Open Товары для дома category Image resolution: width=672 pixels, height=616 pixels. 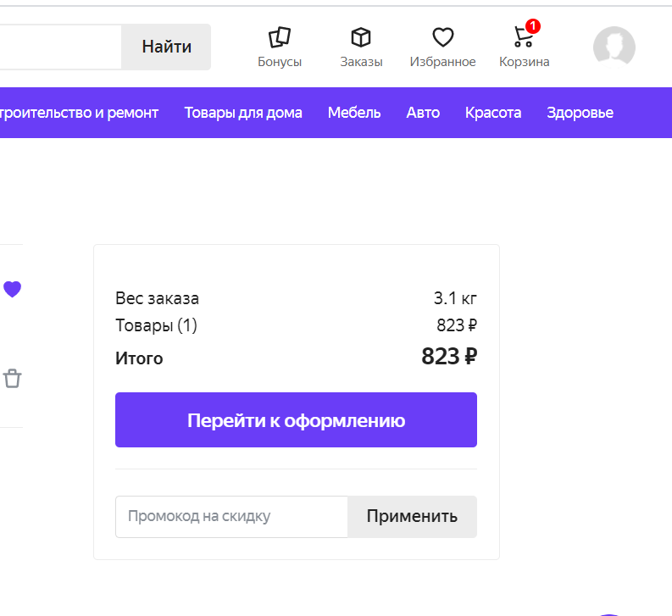(243, 113)
